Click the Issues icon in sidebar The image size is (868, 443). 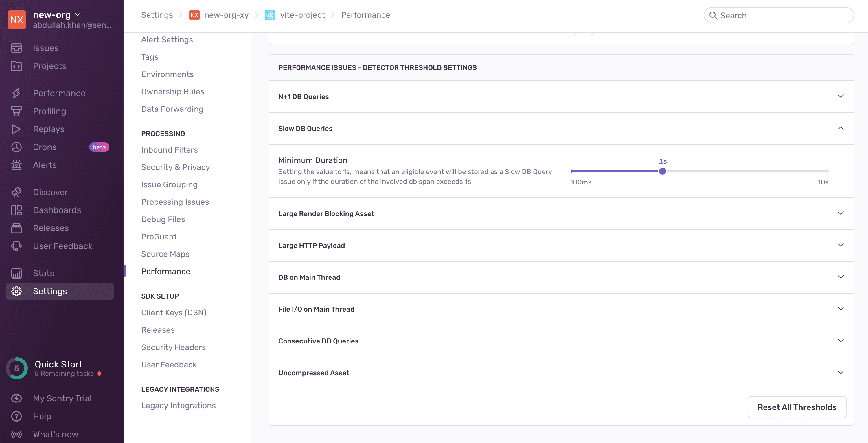point(16,47)
